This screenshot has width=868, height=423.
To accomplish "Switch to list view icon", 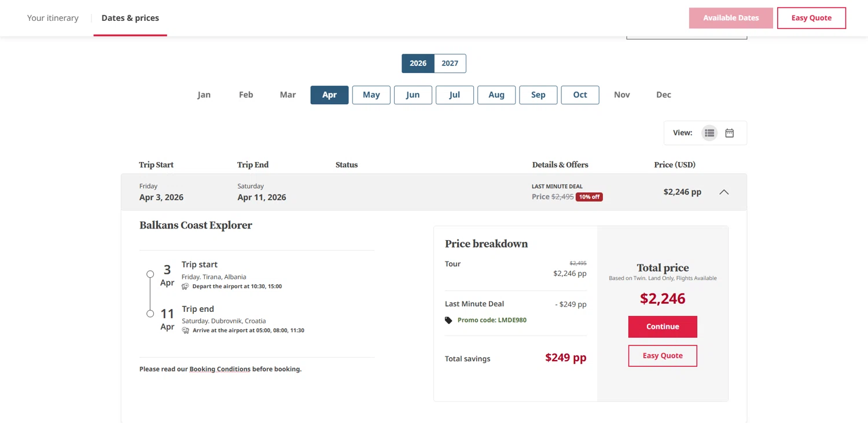I will click(x=709, y=133).
